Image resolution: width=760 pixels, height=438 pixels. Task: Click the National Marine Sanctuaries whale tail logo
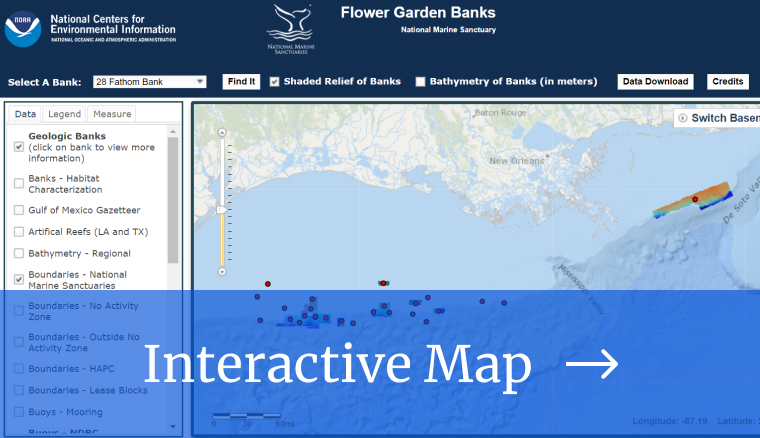pos(288,24)
